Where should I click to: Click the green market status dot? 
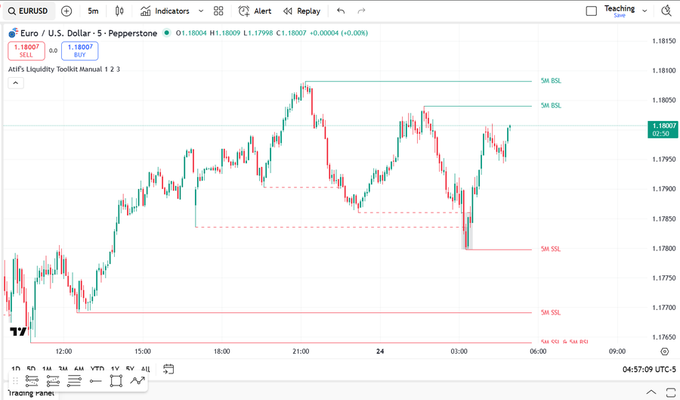[x=167, y=33]
